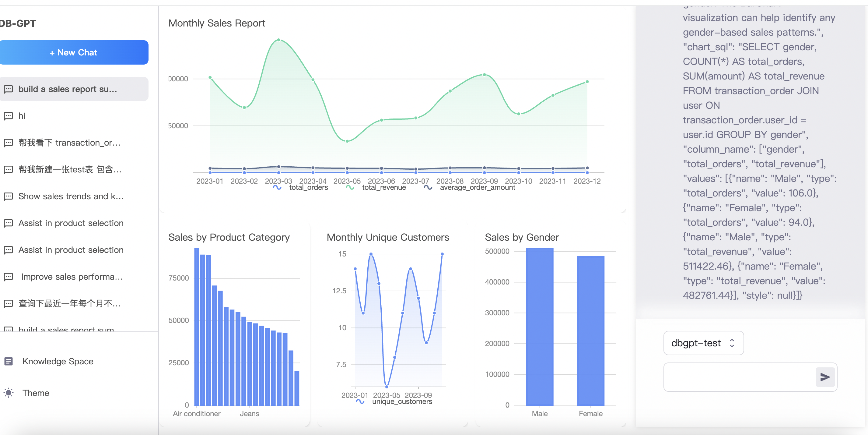Click chat icon beside 'hi' conversation
The image size is (868, 435).
pyautogui.click(x=9, y=116)
